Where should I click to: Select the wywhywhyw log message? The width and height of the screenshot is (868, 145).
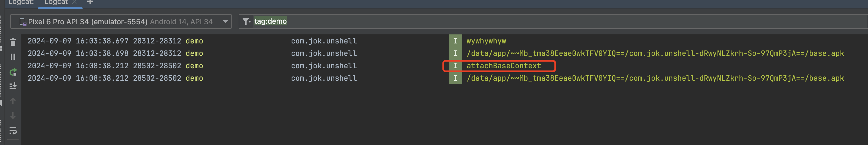[x=486, y=41]
